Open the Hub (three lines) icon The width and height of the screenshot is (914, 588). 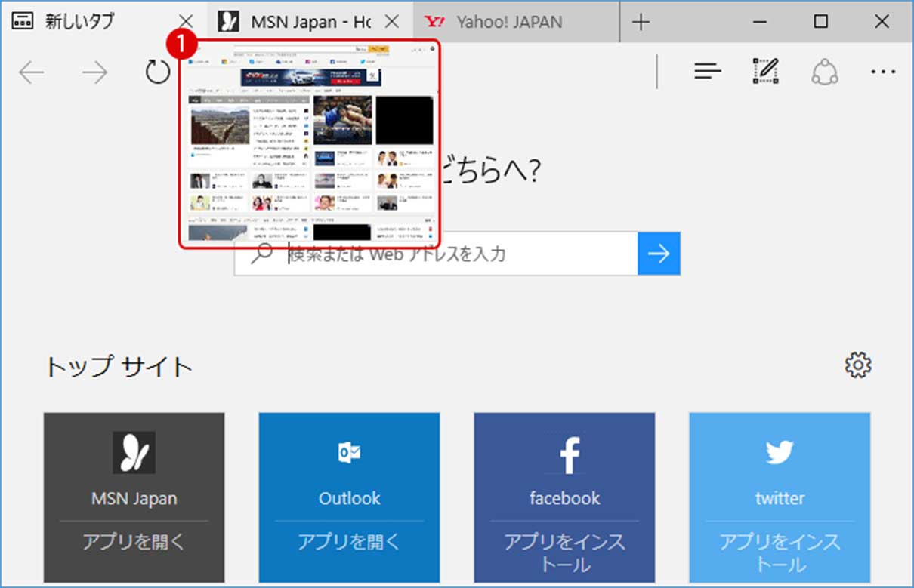(708, 72)
